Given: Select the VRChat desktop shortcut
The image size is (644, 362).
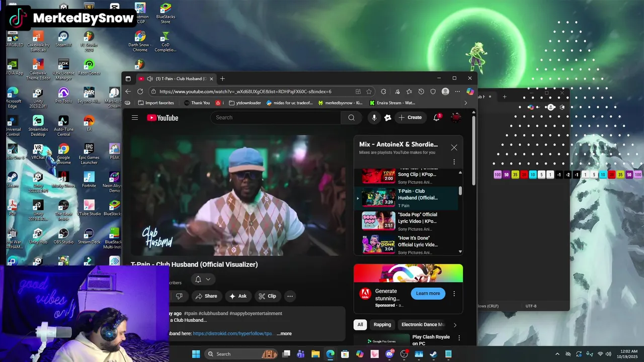Looking at the screenshot, I should click(38, 152).
